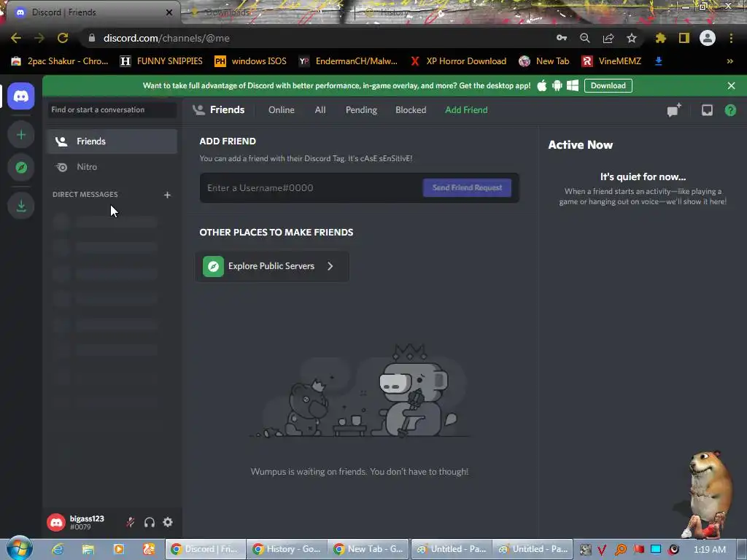
Task: Click Find or start a conversation box
Action: pos(112,110)
